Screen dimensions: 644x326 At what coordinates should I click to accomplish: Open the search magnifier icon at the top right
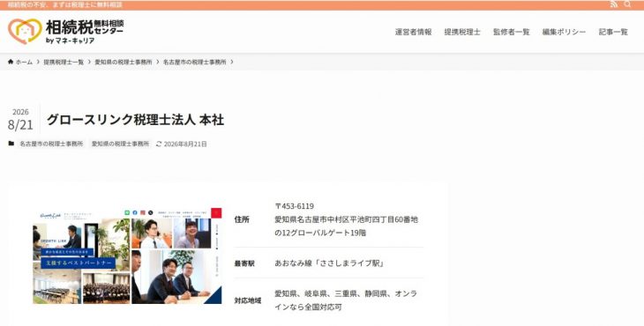(627, 4)
